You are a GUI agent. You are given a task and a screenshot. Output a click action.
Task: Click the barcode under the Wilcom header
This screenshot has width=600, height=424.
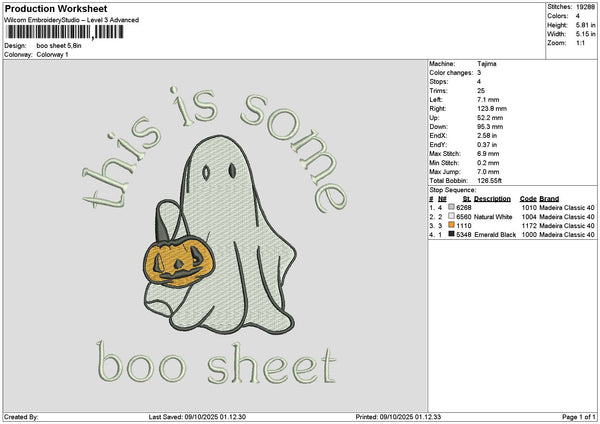pos(64,32)
